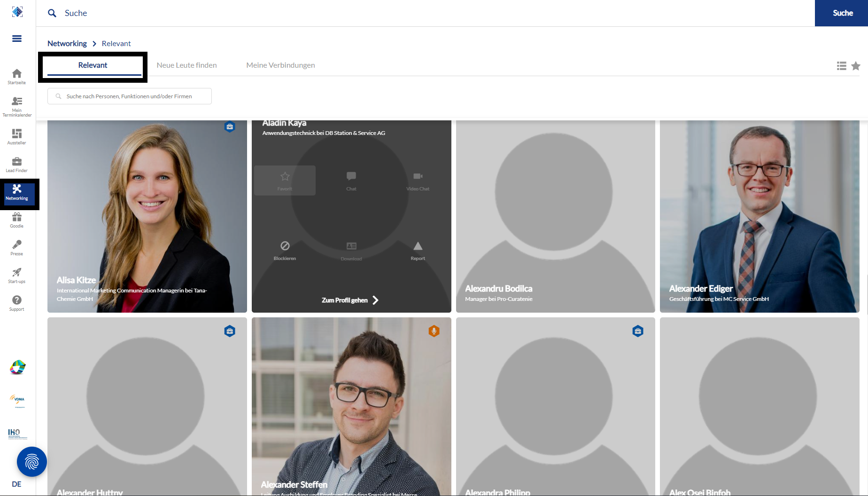Click the platform logo at the top of the sidebar
The width and height of the screenshot is (868, 496).
17,12
